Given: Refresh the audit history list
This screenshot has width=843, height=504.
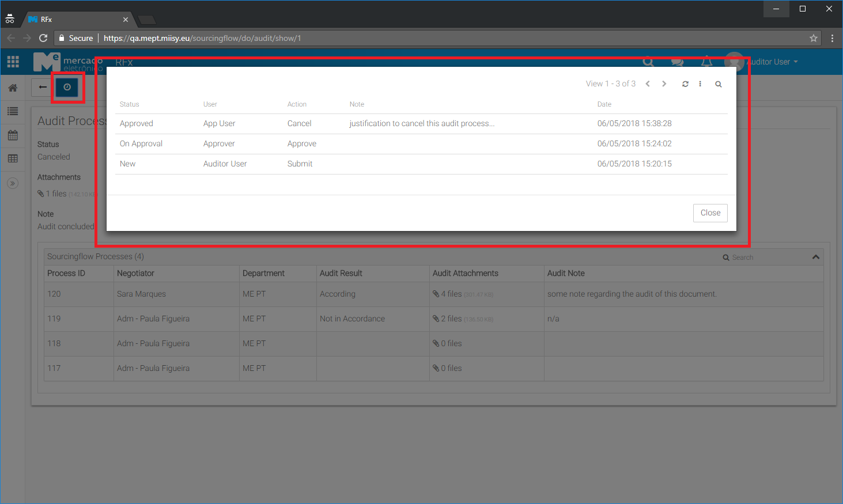Looking at the screenshot, I should pos(685,84).
